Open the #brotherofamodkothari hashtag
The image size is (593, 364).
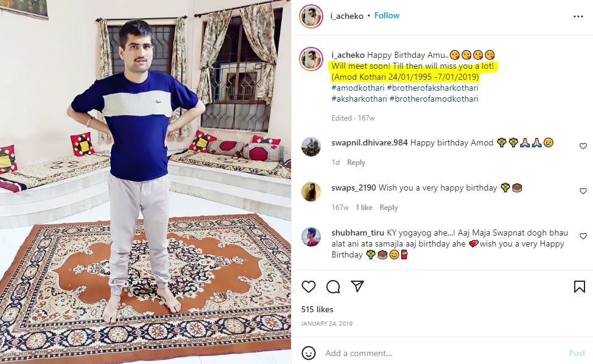(x=433, y=99)
